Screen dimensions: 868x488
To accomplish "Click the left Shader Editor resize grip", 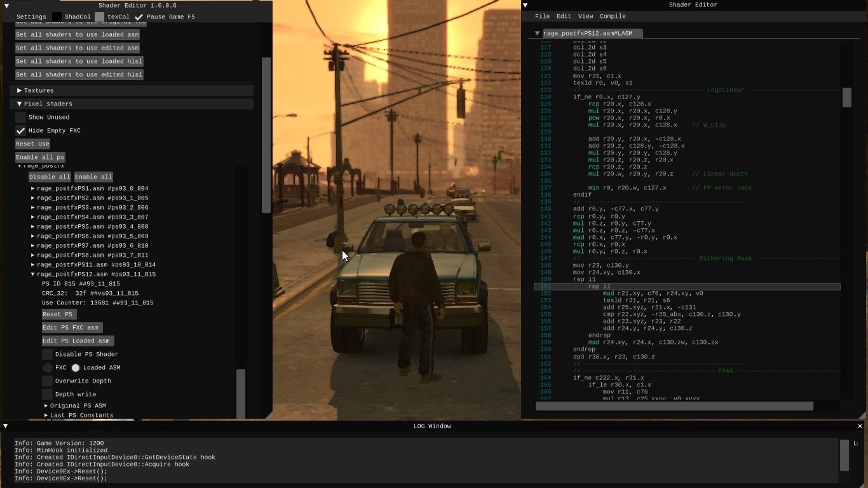I will point(268,415).
